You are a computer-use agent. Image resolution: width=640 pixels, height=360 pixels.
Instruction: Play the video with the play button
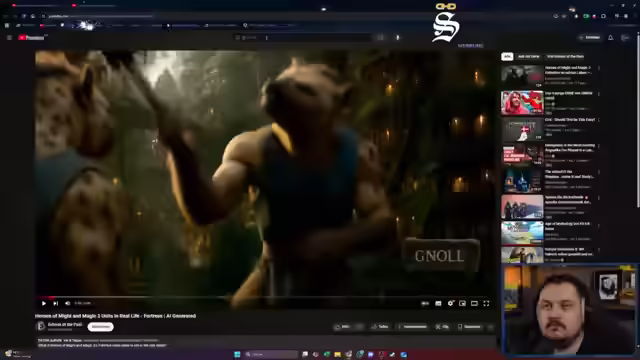tap(44, 303)
